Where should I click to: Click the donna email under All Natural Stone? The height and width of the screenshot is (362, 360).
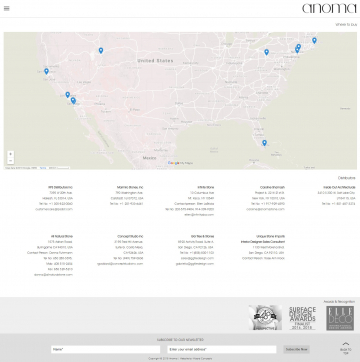(53, 274)
